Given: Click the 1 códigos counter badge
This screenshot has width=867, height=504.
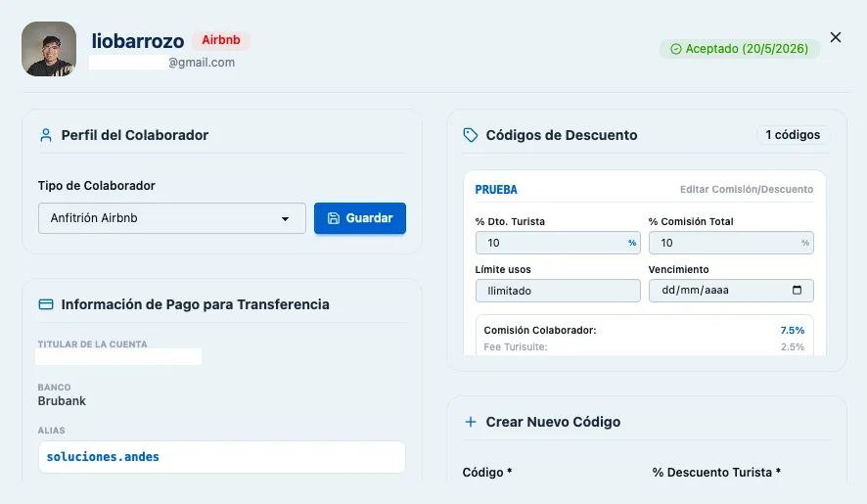Looking at the screenshot, I should [x=793, y=135].
